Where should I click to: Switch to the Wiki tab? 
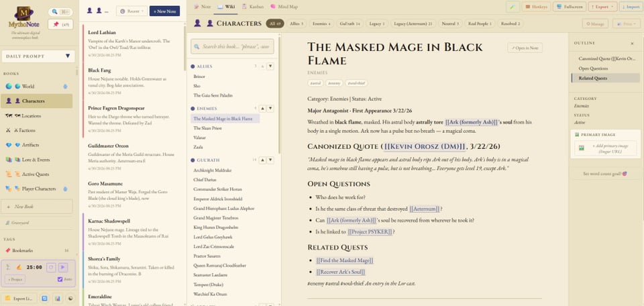pyautogui.click(x=226, y=7)
